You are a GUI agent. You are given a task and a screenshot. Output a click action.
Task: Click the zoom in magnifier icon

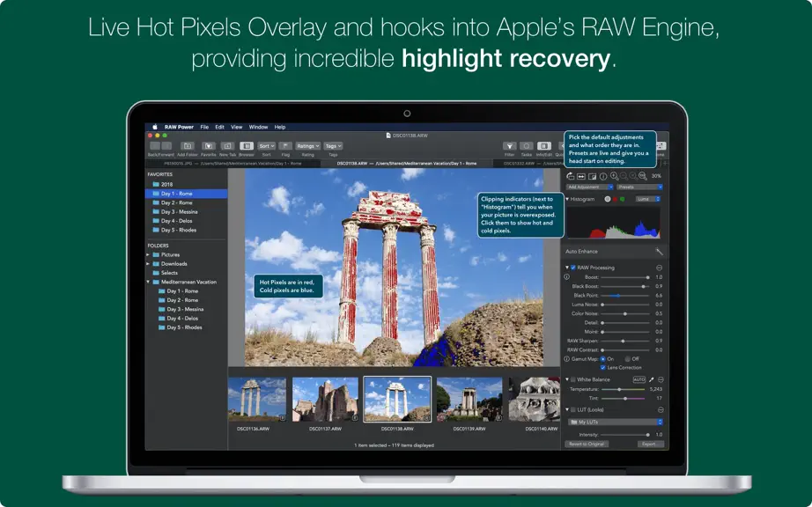pos(614,176)
